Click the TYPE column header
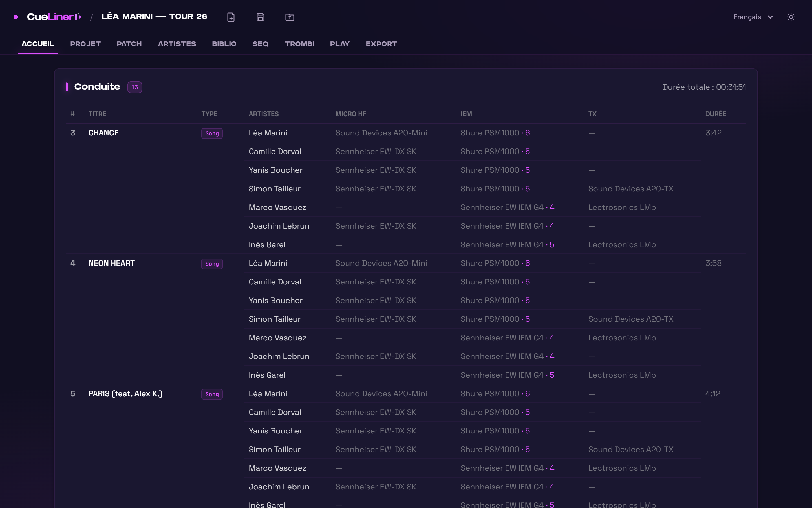This screenshot has width=812, height=508. coord(209,114)
